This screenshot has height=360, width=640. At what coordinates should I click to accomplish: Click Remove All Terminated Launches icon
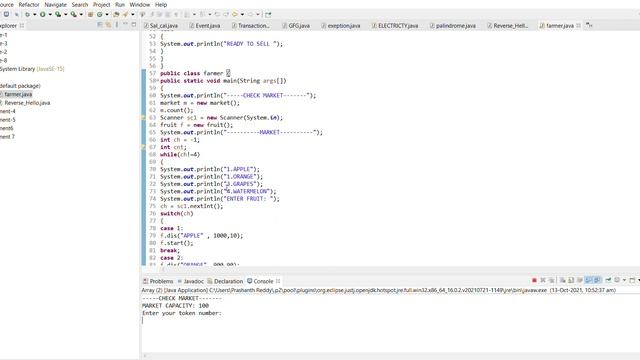[551, 280]
